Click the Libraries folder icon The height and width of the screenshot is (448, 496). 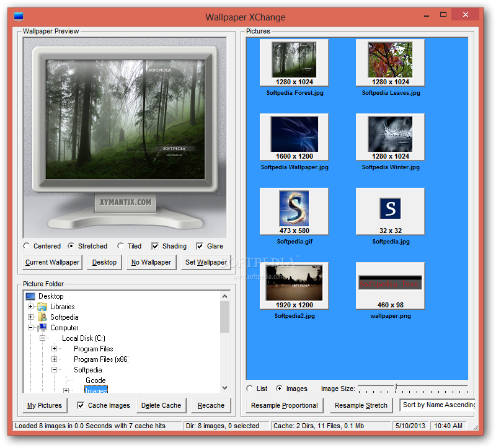(42, 307)
